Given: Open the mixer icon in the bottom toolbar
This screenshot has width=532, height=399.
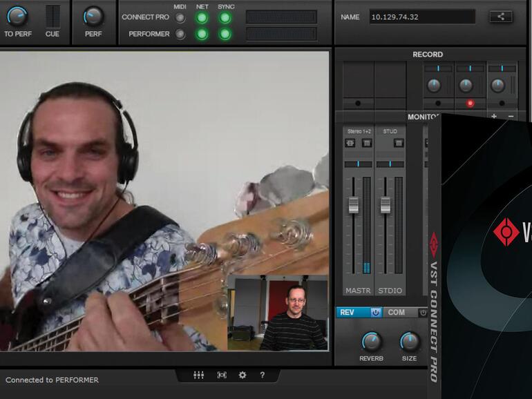Looking at the screenshot, I should (198, 375).
